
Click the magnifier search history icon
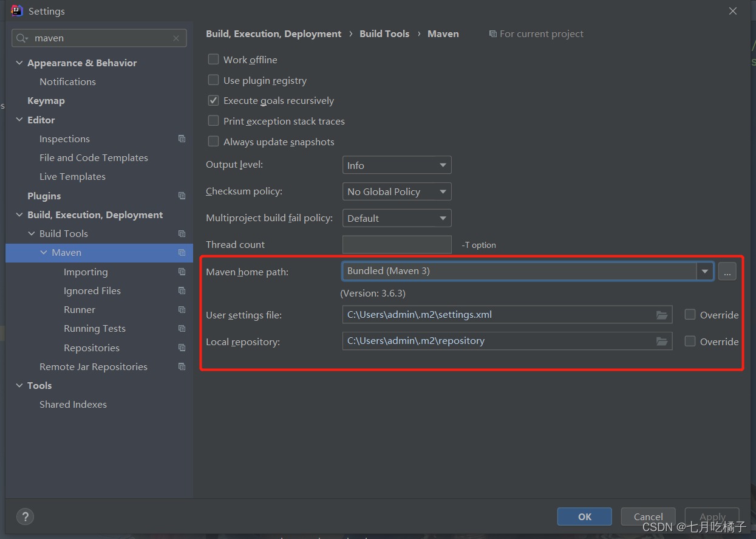click(22, 38)
